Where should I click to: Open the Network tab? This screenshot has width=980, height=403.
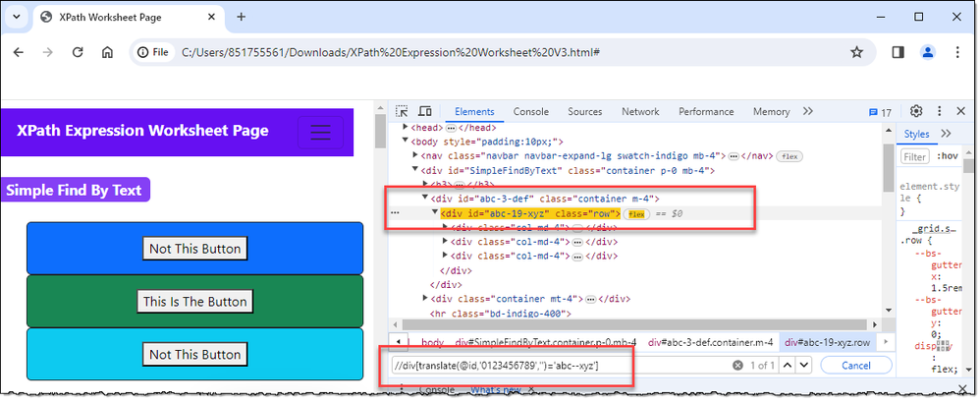(640, 112)
